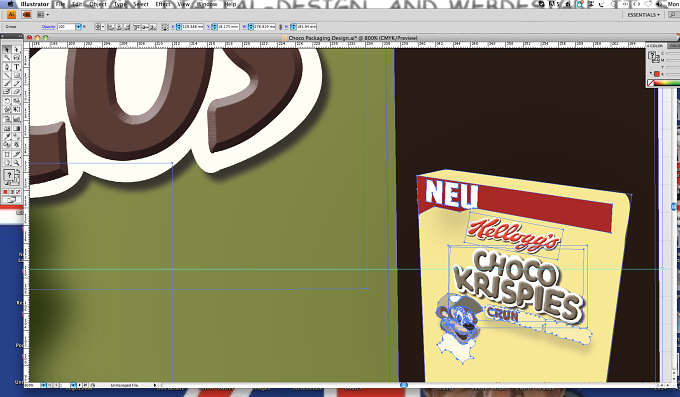Screen dimensions: 680x397
Task: Open the Select menu
Action: tap(141, 4)
